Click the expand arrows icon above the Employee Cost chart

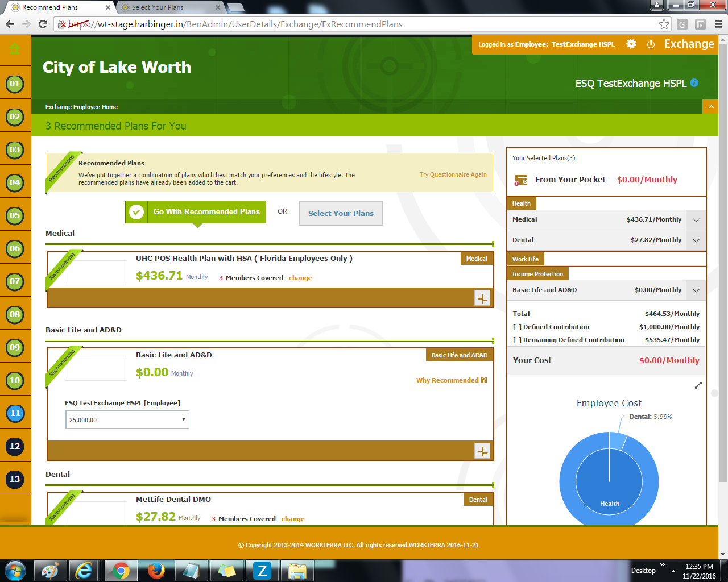click(x=698, y=385)
